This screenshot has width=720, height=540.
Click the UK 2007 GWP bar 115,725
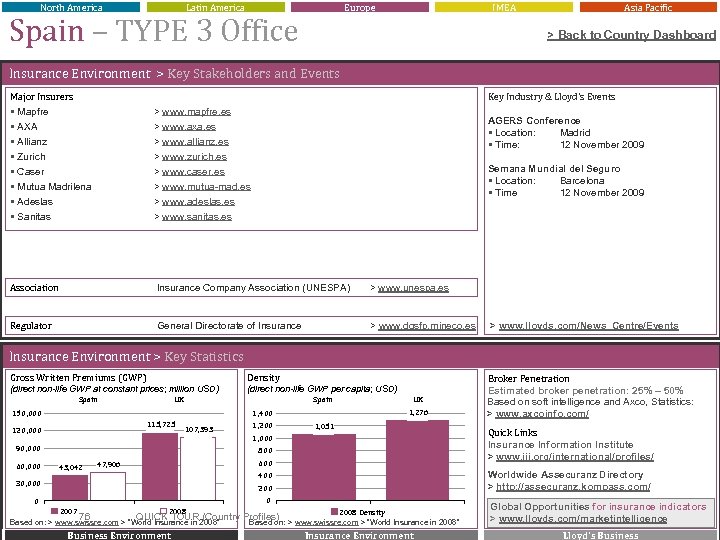(x=160, y=466)
